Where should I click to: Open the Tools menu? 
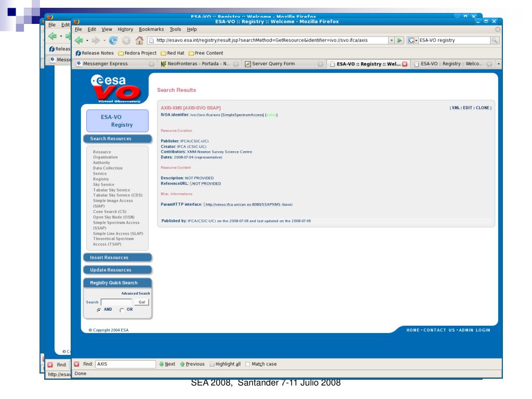[176, 30]
